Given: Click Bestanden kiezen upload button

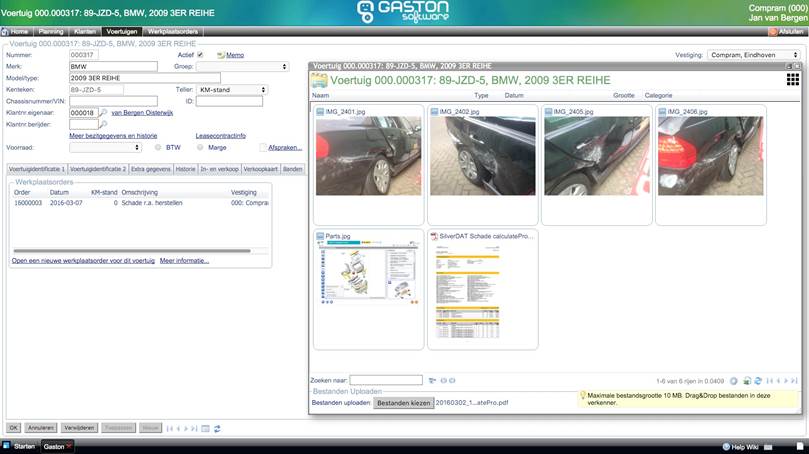Looking at the screenshot, I should pyautogui.click(x=403, y=403).
